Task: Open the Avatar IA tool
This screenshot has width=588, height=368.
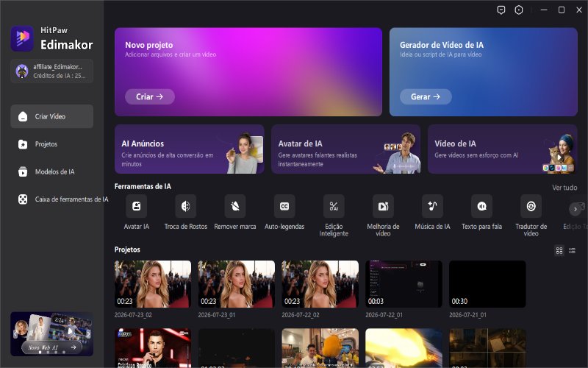Action: point(137,206)
